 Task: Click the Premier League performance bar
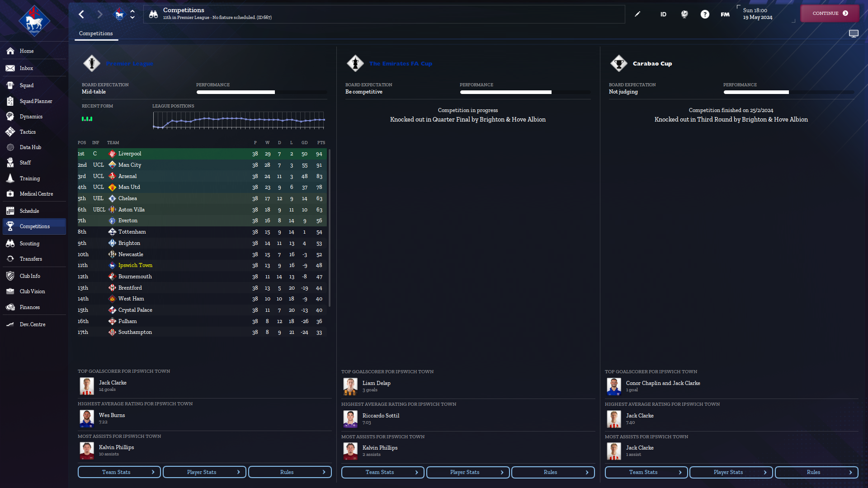coord(261,92)
